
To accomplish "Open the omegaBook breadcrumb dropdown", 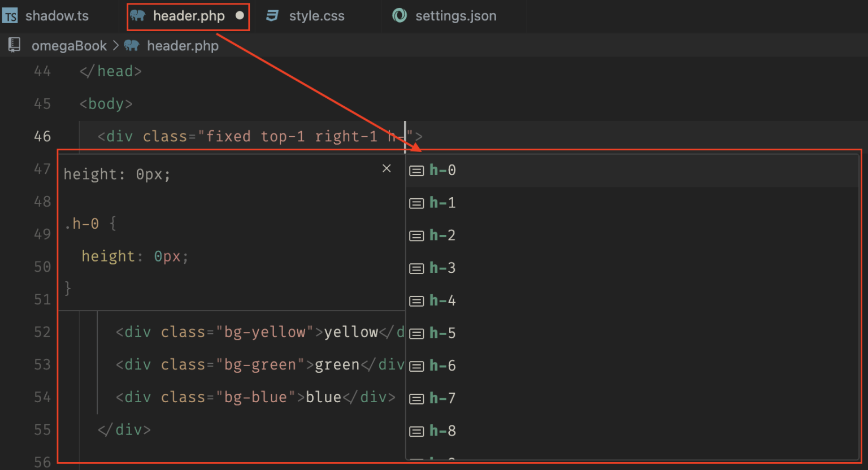I will 70,45.
